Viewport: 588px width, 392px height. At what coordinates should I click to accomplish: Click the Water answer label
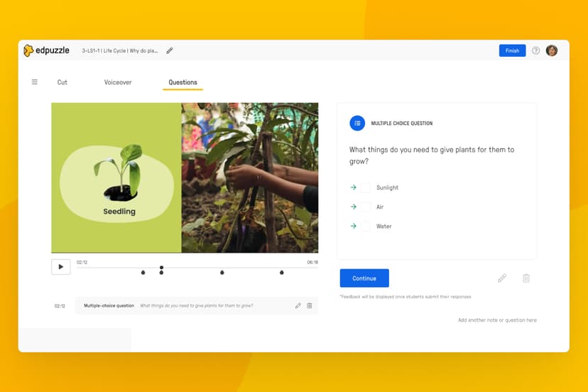[383, 227]
